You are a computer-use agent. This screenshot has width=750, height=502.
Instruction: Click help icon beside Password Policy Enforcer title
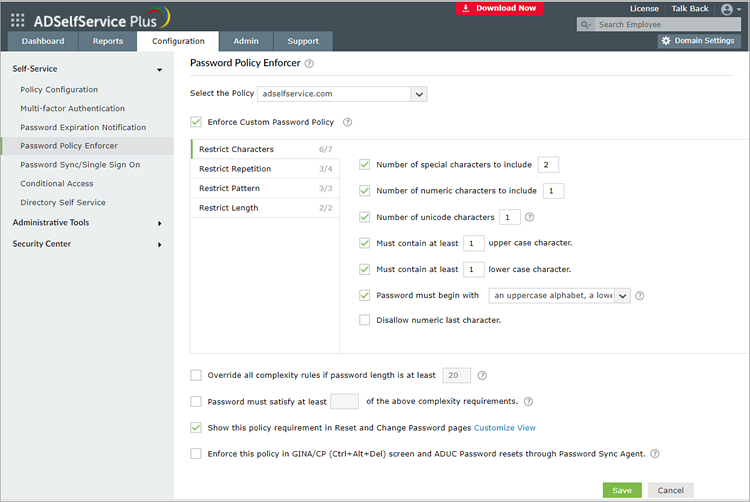(309, 64)
